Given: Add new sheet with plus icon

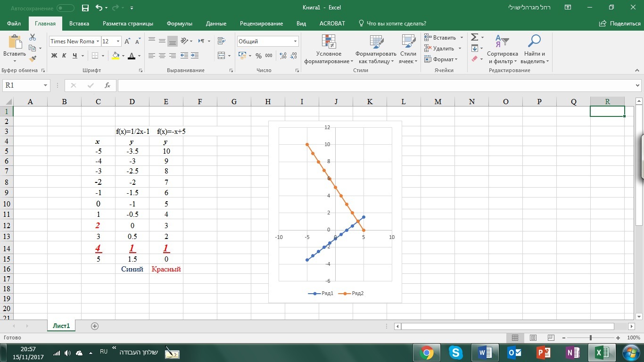Looking at the screenshot, I should click(95, 326).
